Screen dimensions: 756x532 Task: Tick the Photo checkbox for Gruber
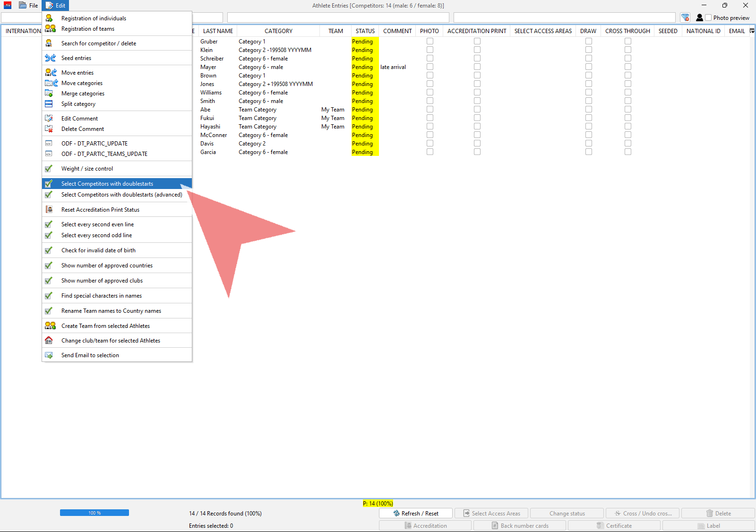tap(430, 42)
